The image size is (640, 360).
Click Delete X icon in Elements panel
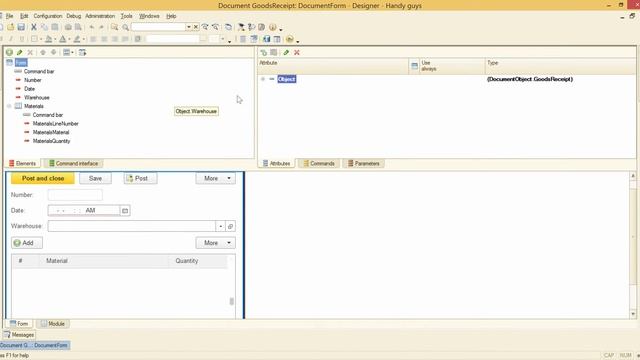(x=30, y=52)
